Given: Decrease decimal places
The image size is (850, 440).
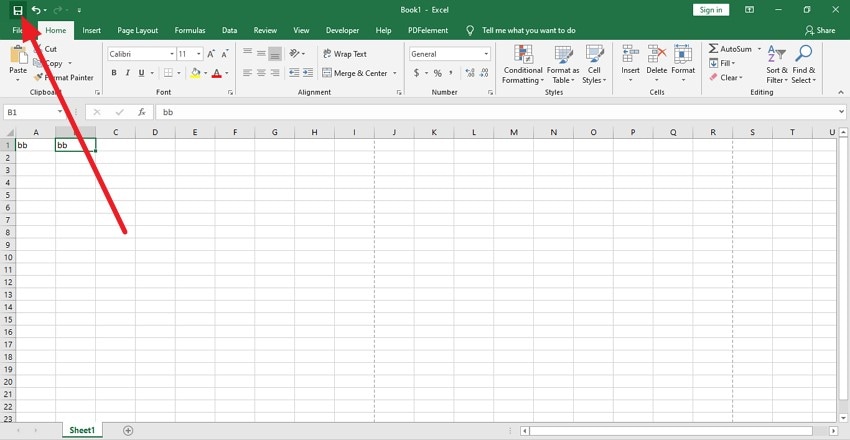Looking at the screenshot, I should tap(484, 73).
